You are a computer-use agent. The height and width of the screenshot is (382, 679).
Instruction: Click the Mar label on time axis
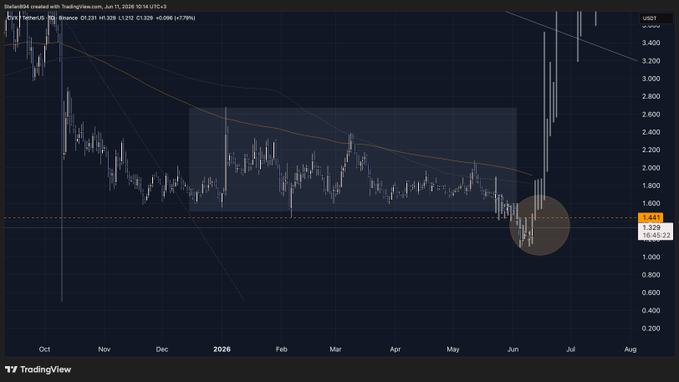pos(336,349)
